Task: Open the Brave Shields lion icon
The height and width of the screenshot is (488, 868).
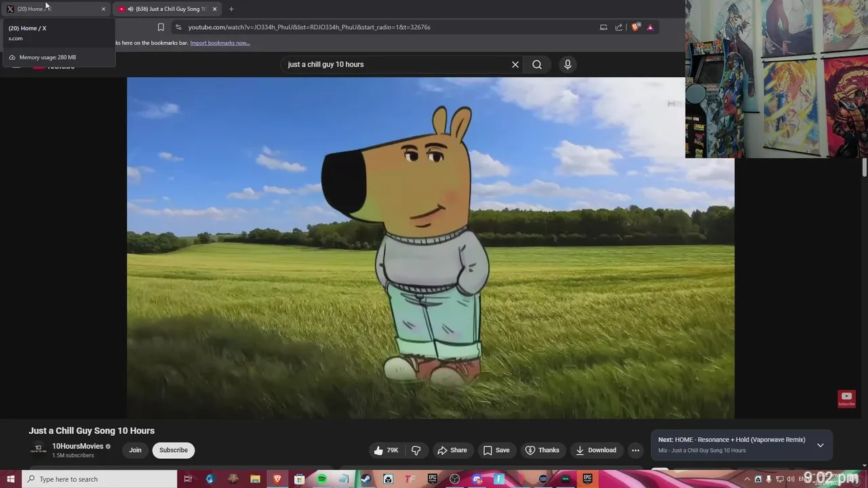Action: 635,27
